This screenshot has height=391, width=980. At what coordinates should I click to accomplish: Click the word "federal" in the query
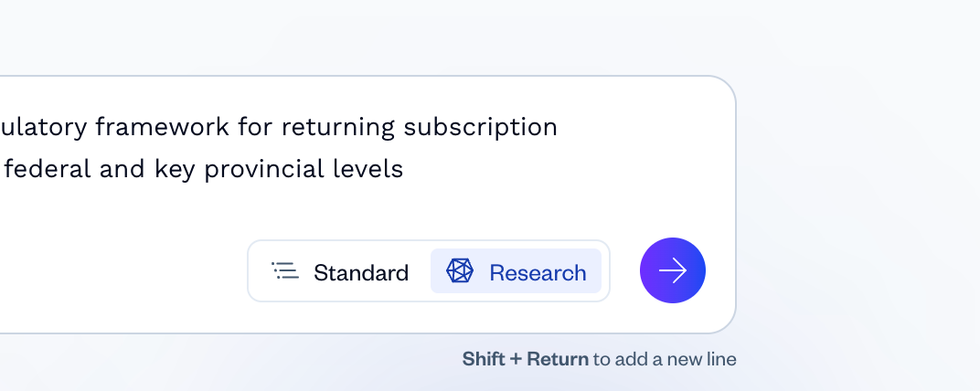(x=38, y=169)
